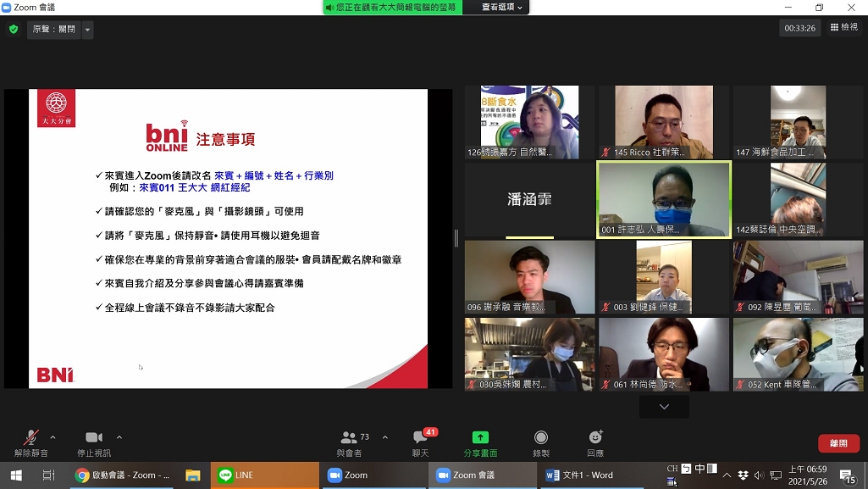Click muted mic icon on 052 Kent tile

pos(740,384)
